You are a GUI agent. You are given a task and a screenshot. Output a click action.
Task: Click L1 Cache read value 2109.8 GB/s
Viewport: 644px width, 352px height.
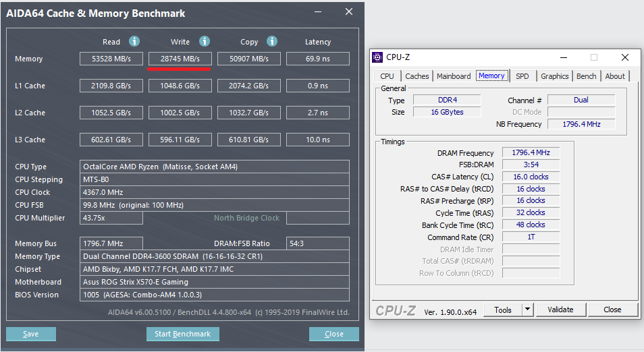click(111, 86)
